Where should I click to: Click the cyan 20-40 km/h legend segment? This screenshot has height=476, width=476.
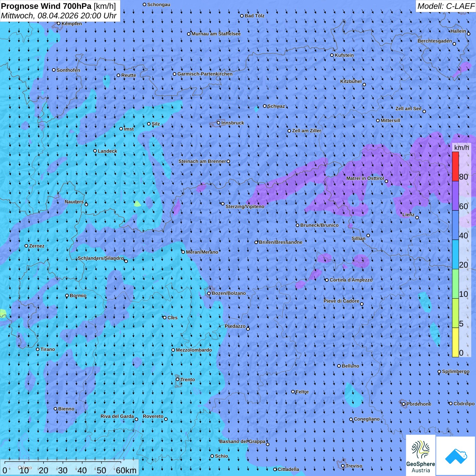(x=455, y=255)
